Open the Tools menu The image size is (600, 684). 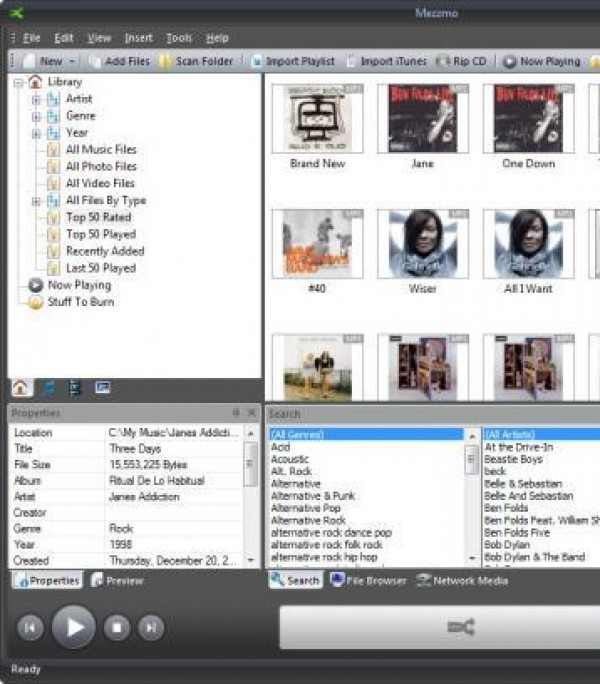point(179,38)
